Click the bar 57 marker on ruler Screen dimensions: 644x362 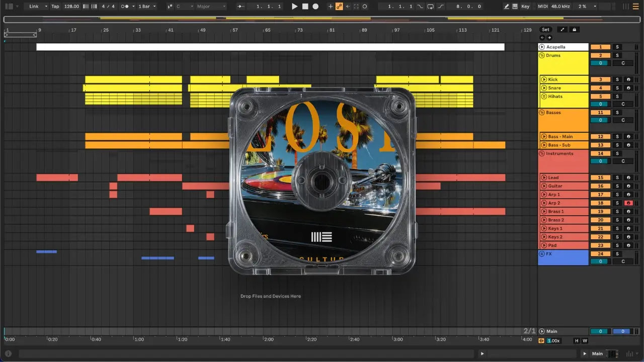[234, 30]
